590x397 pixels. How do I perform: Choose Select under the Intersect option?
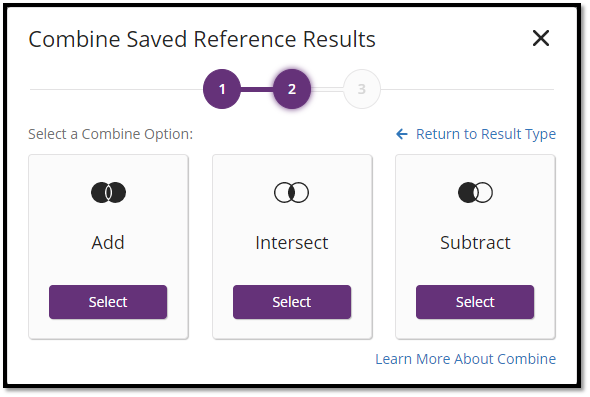[x=292, y=302]
